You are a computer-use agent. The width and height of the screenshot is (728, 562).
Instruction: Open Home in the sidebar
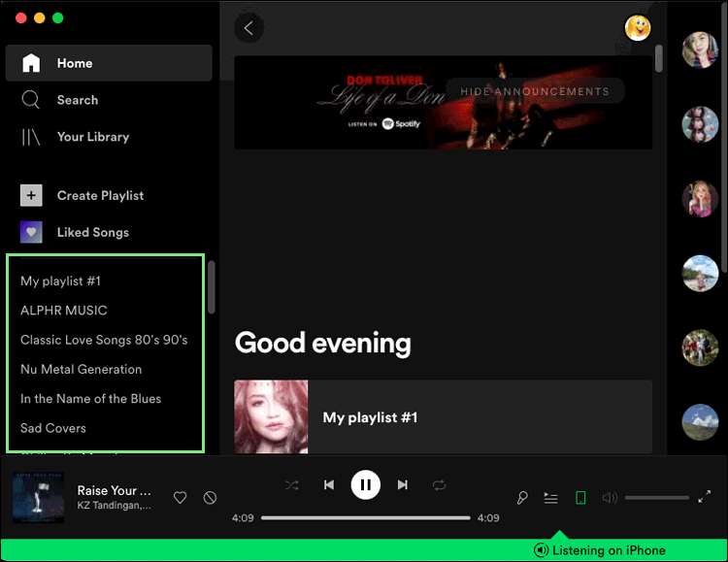click(109, 63)
